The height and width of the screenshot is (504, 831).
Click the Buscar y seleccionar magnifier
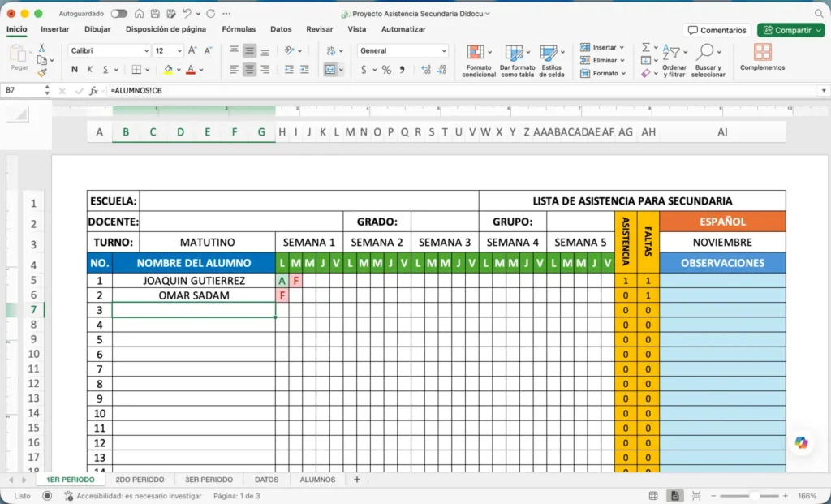coord(705,52)
